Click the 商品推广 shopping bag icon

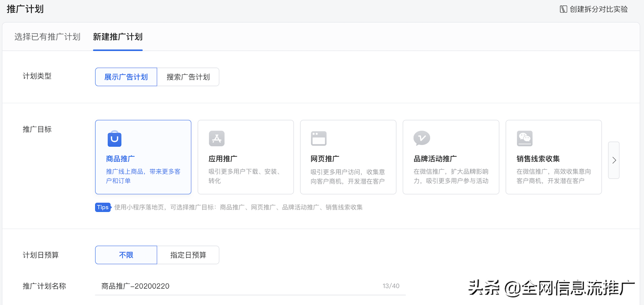pos(114,138)
